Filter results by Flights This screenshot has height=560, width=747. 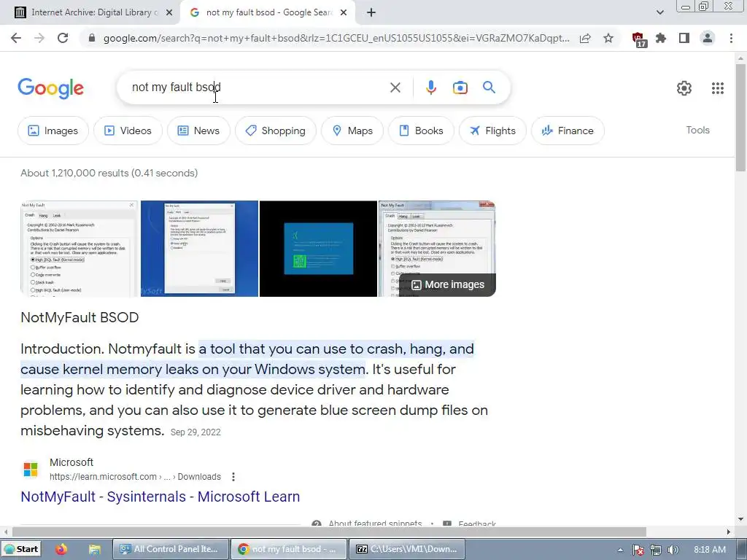point(492,131)
